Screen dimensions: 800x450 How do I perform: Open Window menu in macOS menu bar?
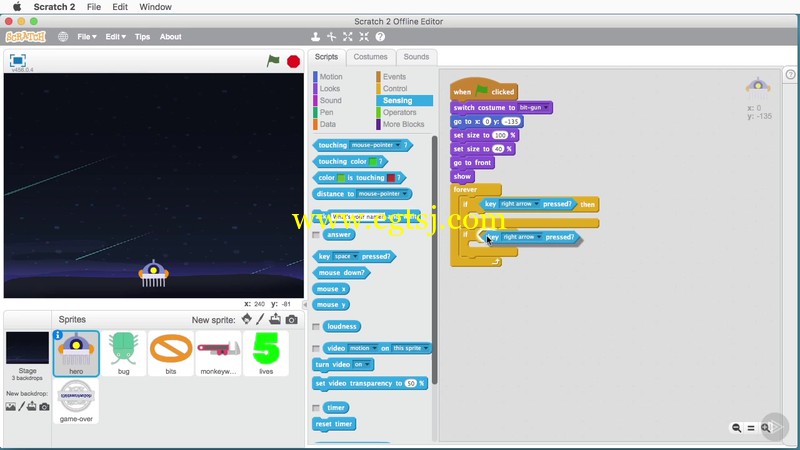point(155,7)
